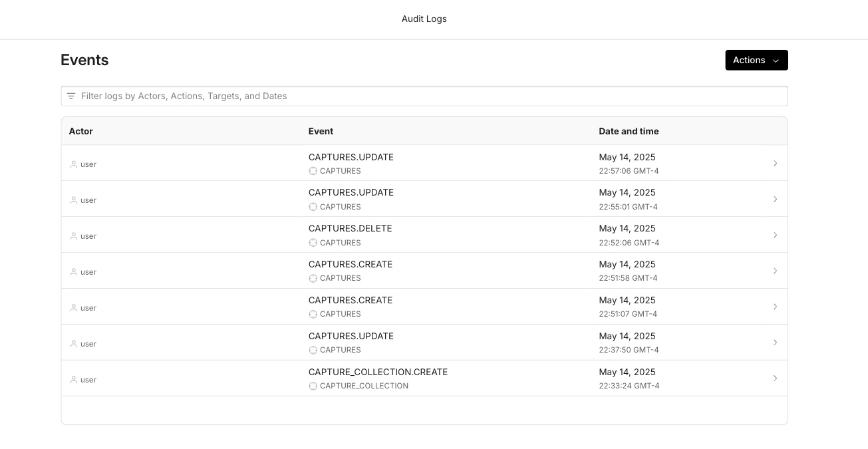
Task: Click the CAPTURE_COLLECTION icon on the bottom row
Action: point(312,386)
